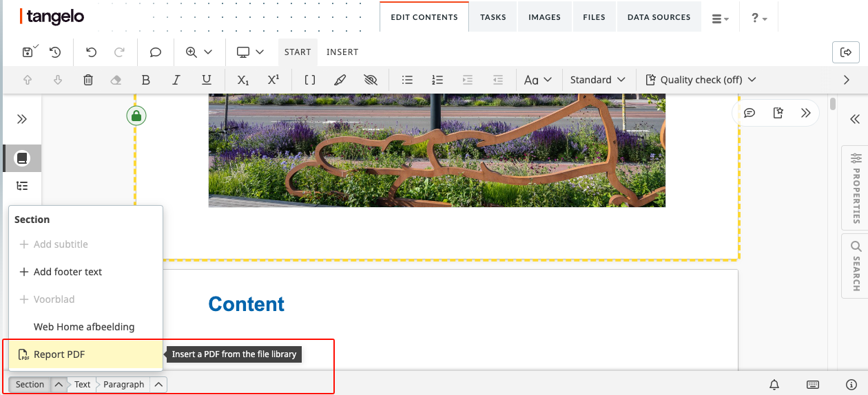Screen dimensions: 868x395
Task: Open notifications bell icon
Action: [774, 385]
